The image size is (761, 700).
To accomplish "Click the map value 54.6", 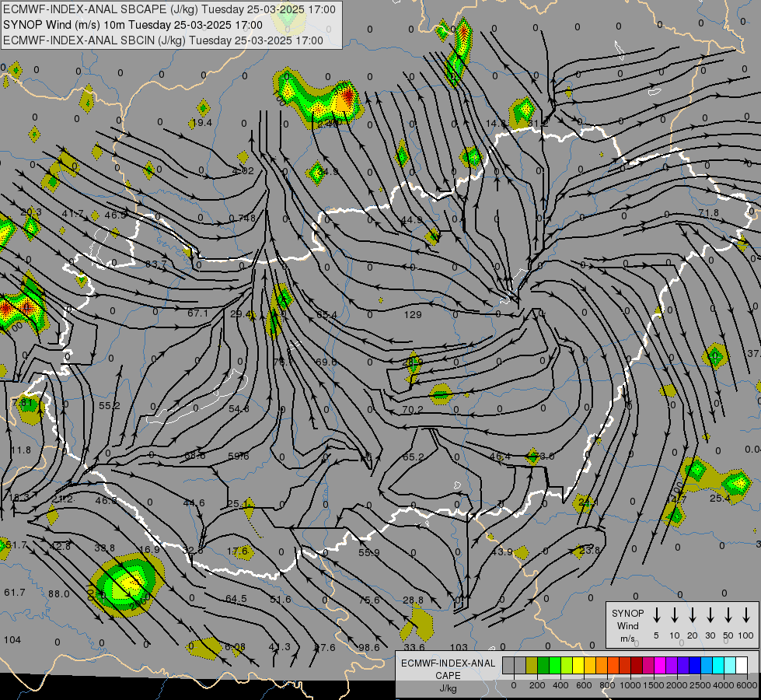I will 239,410.
